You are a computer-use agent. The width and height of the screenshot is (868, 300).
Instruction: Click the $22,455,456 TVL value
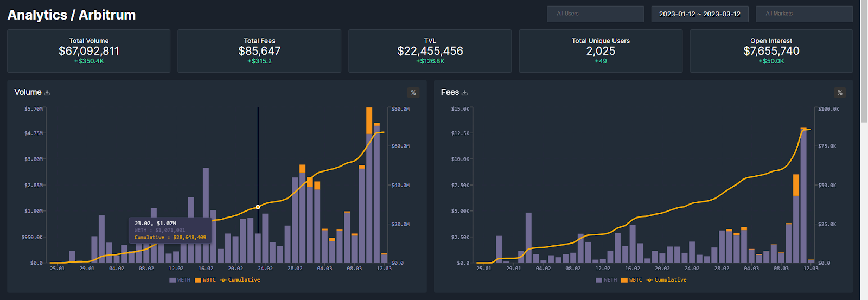click(430, 51)
